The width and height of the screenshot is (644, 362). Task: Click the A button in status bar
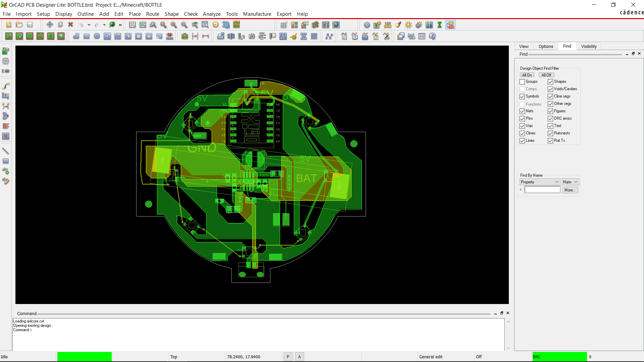[x=300, y=357]
